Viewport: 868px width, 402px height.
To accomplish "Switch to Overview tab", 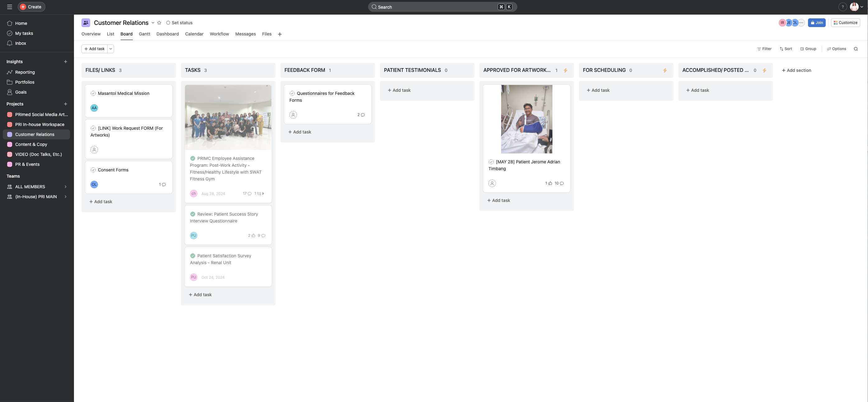I will (x=91, y=34).
